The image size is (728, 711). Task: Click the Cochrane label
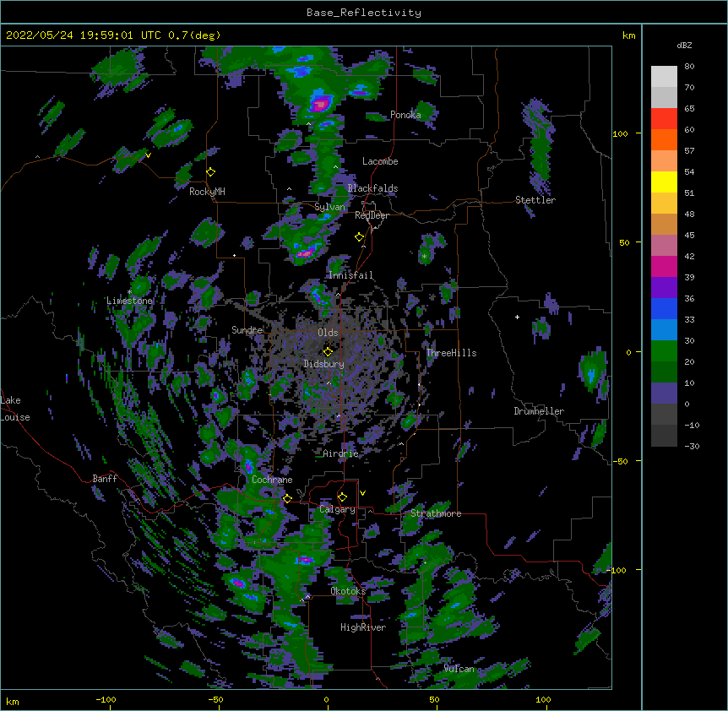click(x=272, y=480)
